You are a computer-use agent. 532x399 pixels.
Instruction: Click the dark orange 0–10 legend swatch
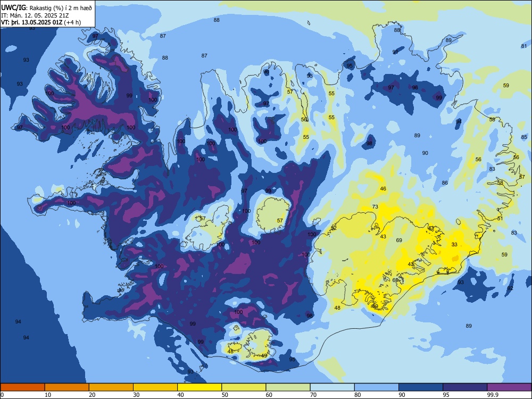tap(22, 387)
